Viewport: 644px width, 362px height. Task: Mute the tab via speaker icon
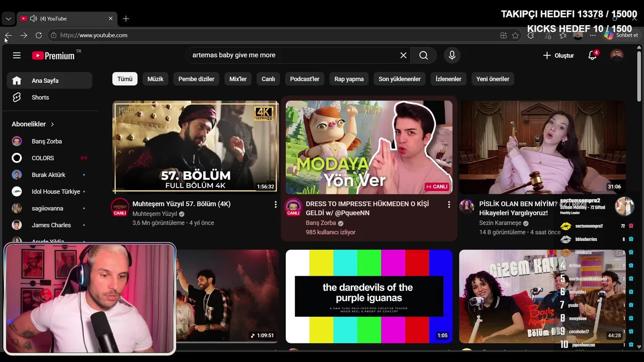point(33,19)
